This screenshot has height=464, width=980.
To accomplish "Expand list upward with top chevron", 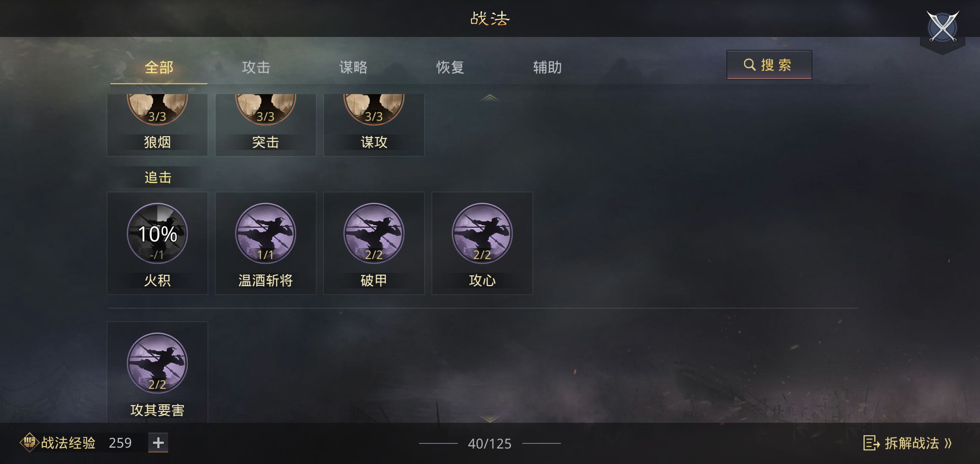I will coord(490,98).
